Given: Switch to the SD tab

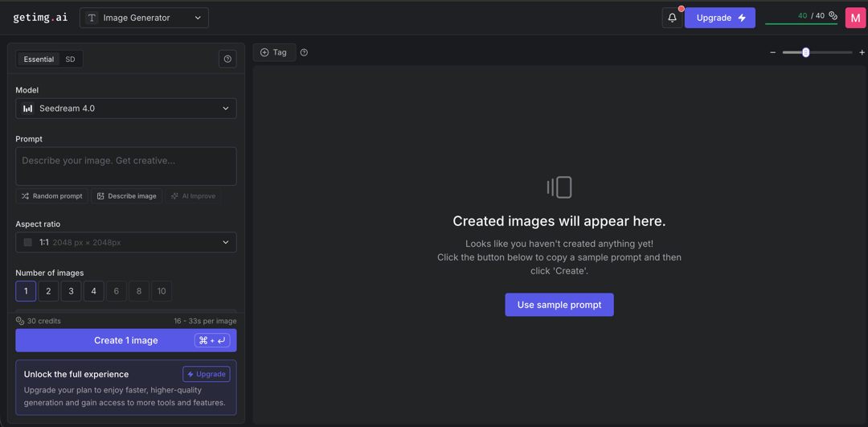Looking at the screenshot, I should [70, 60].
